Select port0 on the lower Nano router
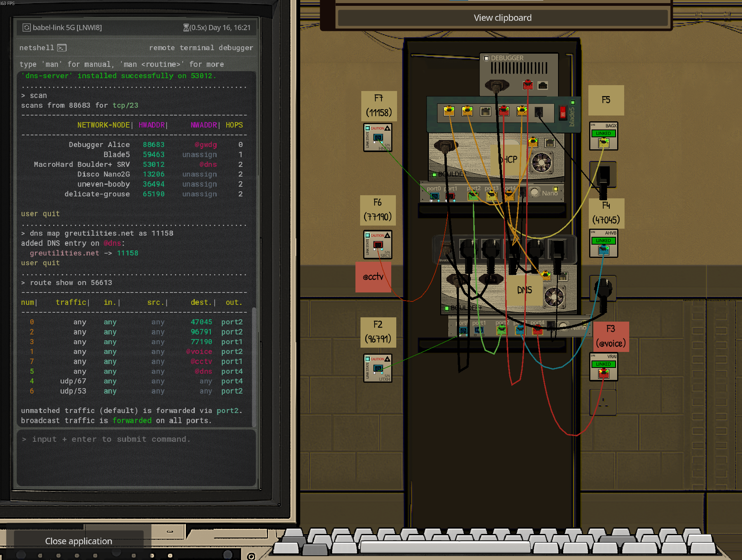 point(463,331)
